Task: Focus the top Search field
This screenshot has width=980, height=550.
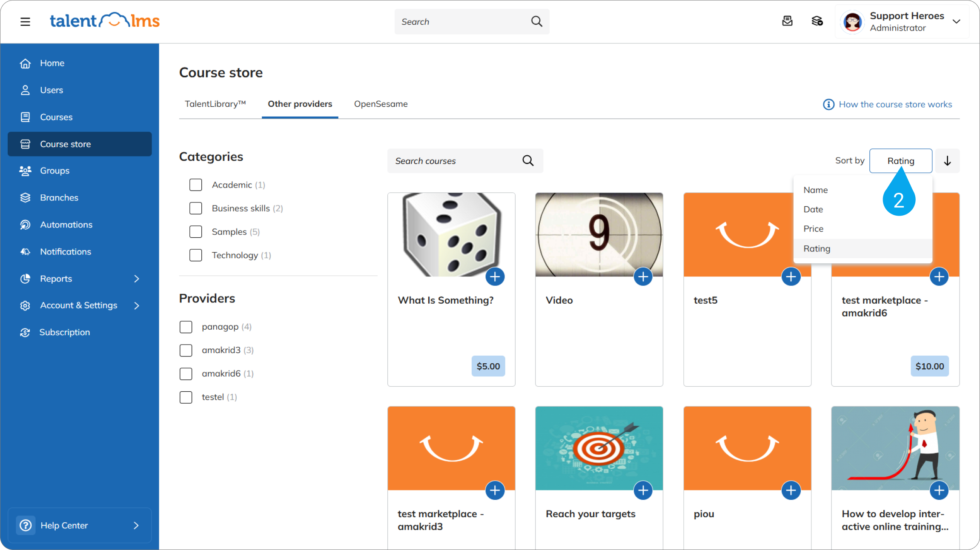Action: click(472, 22)
